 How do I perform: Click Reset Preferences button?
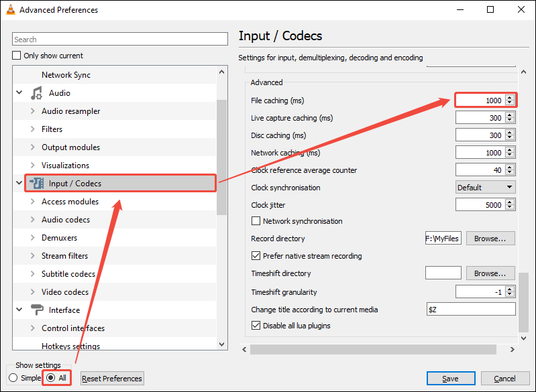(x=112, y=379)
